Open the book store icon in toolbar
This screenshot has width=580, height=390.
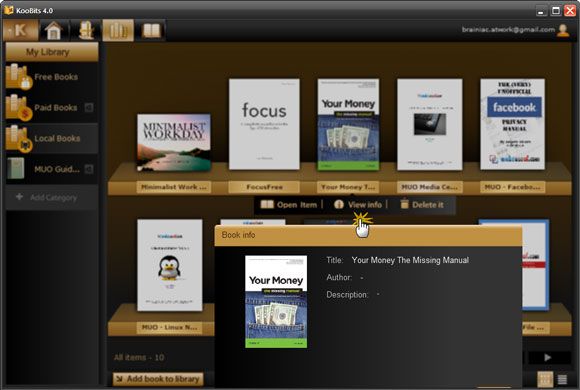(x=86, y=30)
